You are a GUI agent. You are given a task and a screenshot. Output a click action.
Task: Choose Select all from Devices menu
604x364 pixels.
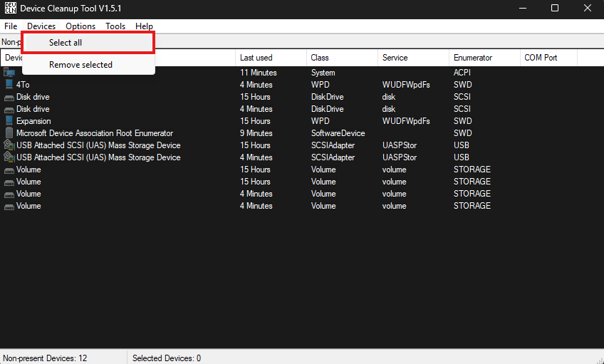pyautogui.click(x=66, y=43)
